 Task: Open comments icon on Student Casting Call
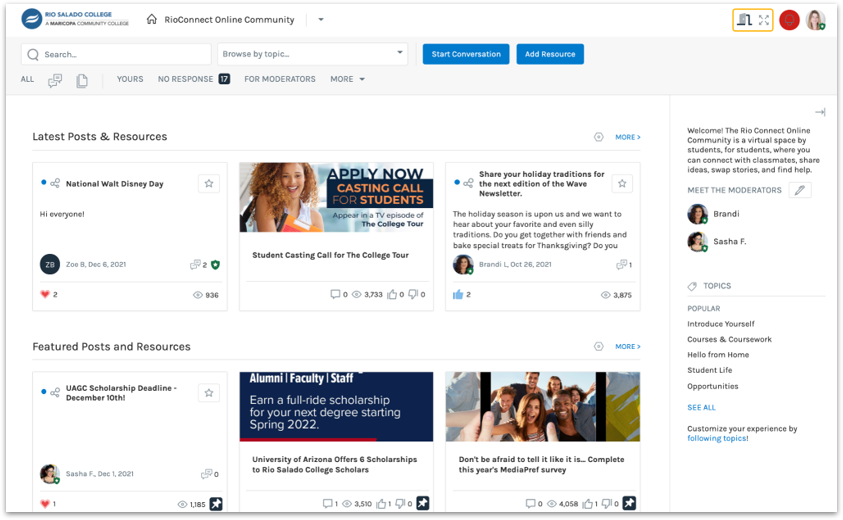pyautogui.click(x=335, y=294)
